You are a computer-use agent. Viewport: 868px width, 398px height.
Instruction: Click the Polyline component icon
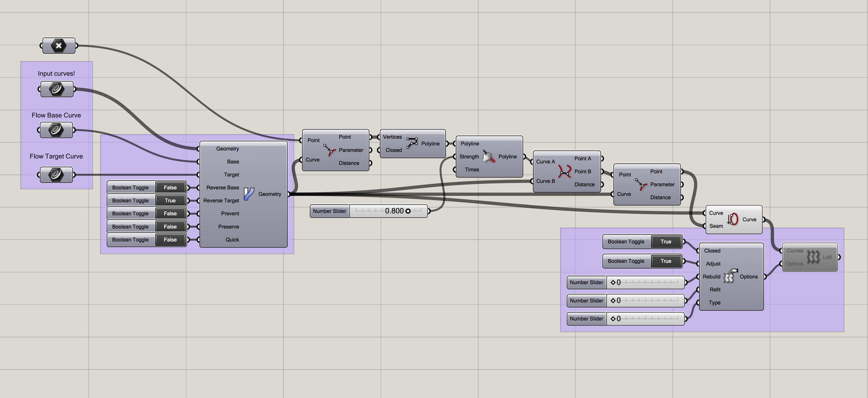tap(412, 143)
